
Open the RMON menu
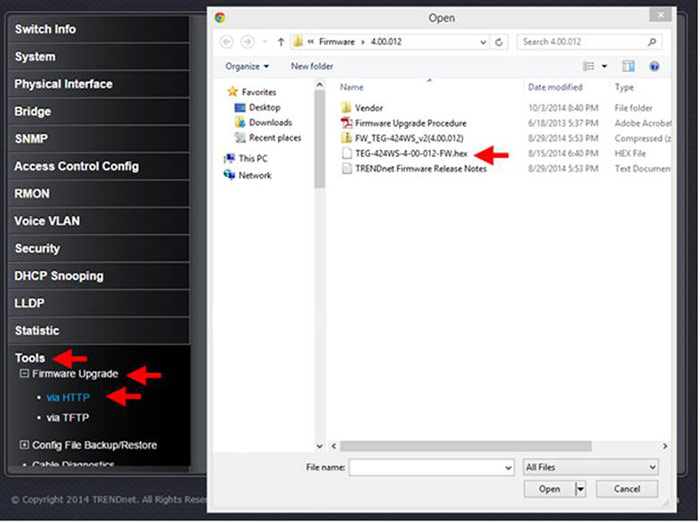tap(99, 194)
